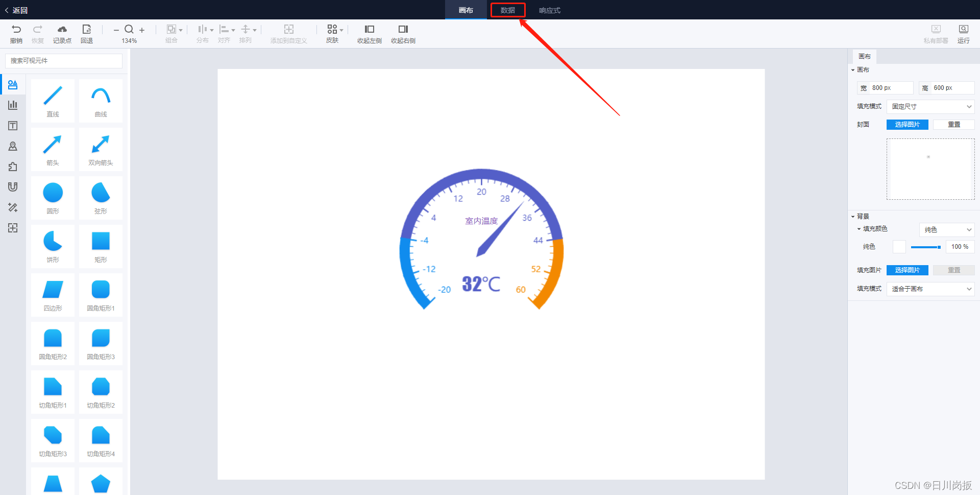980x495 pixels.
Task: Pick the 切角矩形2 shape
Action: pyautogui.click(x=101, y=392)
